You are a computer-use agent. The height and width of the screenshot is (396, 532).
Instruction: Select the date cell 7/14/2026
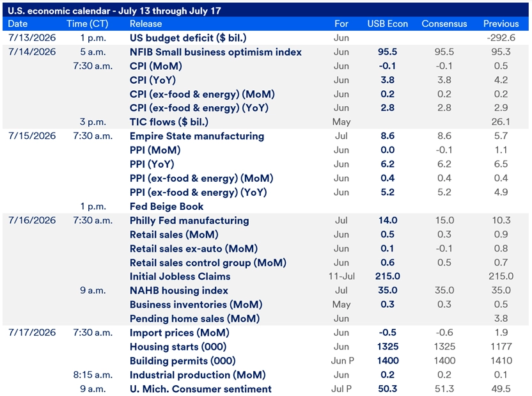(32, 52)
